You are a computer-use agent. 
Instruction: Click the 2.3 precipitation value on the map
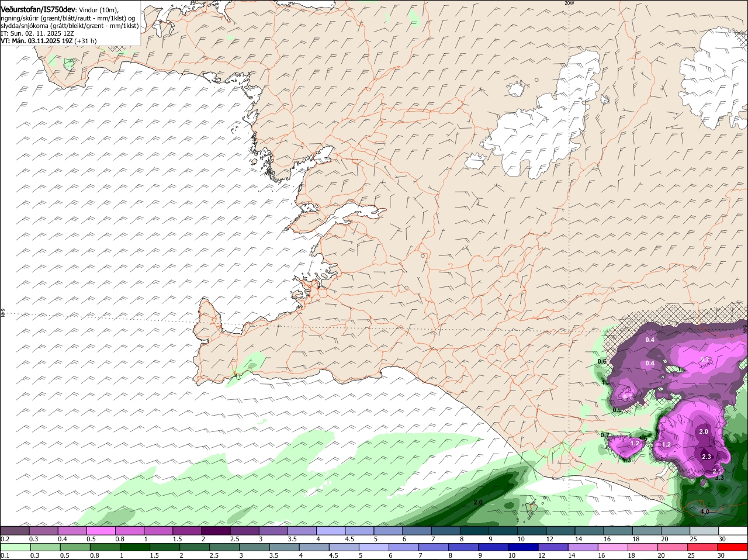707,457
